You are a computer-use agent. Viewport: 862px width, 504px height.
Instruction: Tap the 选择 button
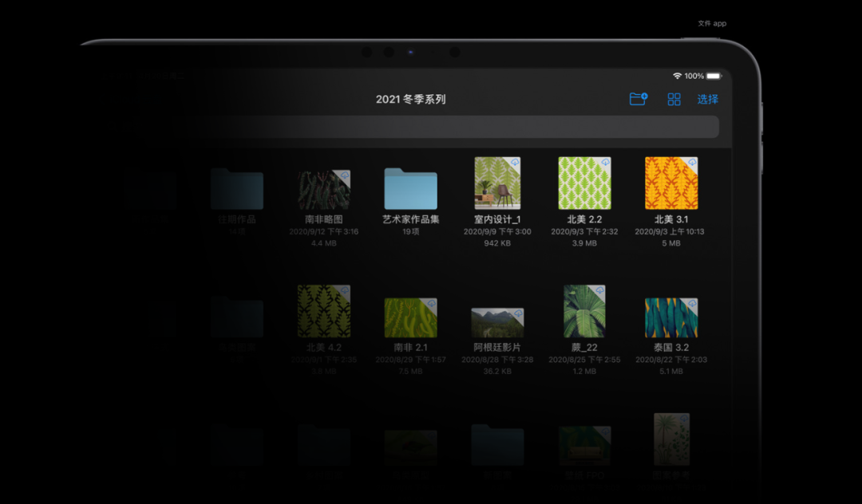[x=707, y=100]
